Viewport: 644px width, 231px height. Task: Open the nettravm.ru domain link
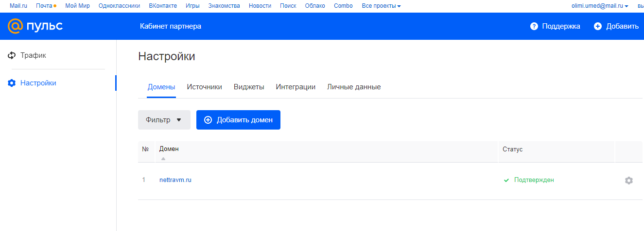click(175, 180)
